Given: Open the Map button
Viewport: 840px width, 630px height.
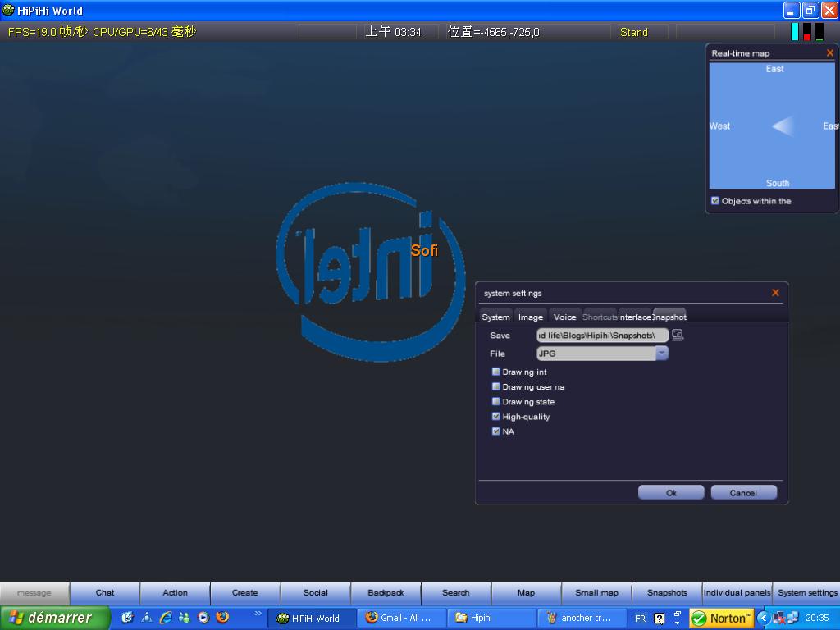Looking at the screenshot, I should (526, 592).
